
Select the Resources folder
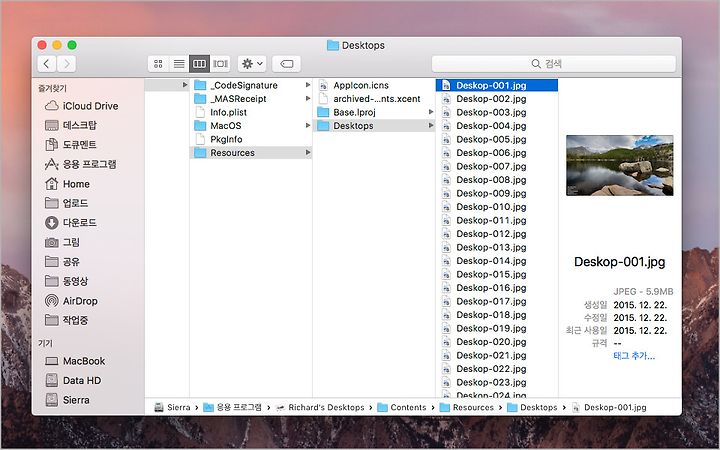pos(250,152)
